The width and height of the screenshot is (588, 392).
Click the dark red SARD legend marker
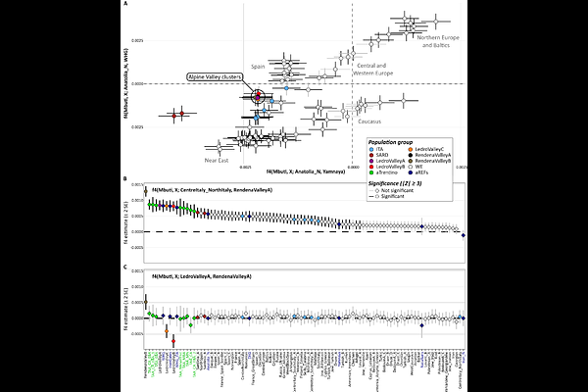tap(370, 155)
